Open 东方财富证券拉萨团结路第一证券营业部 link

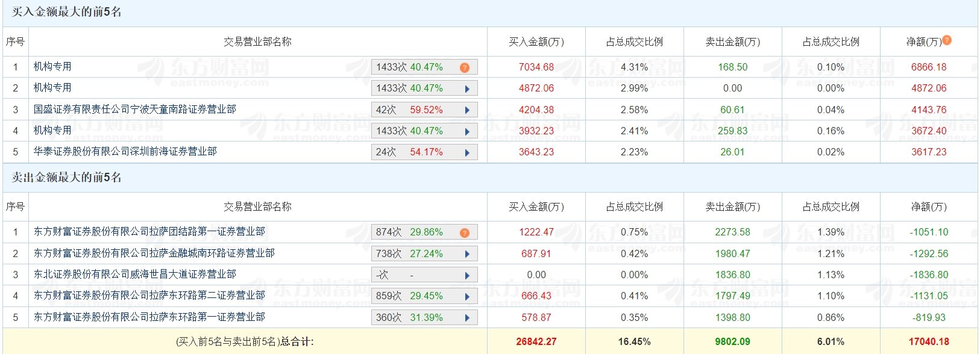(x=149, y=232)
